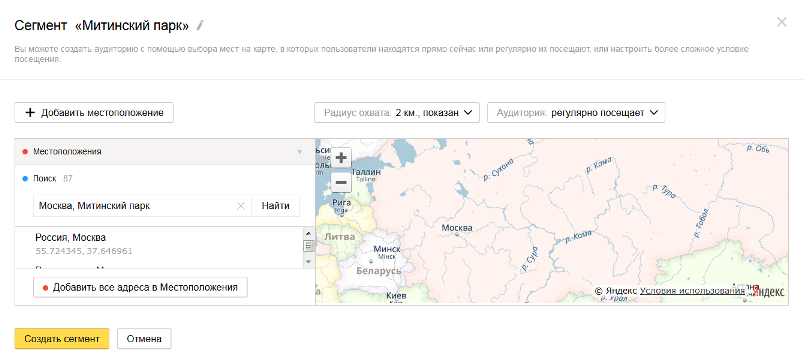Screen dimensions: 803x360
Task: Click Добавить местоположение button
Action: (94, 113)
